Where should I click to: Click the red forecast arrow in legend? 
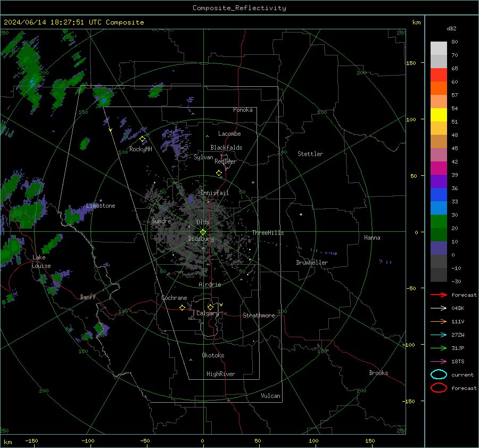coord(439,295)
